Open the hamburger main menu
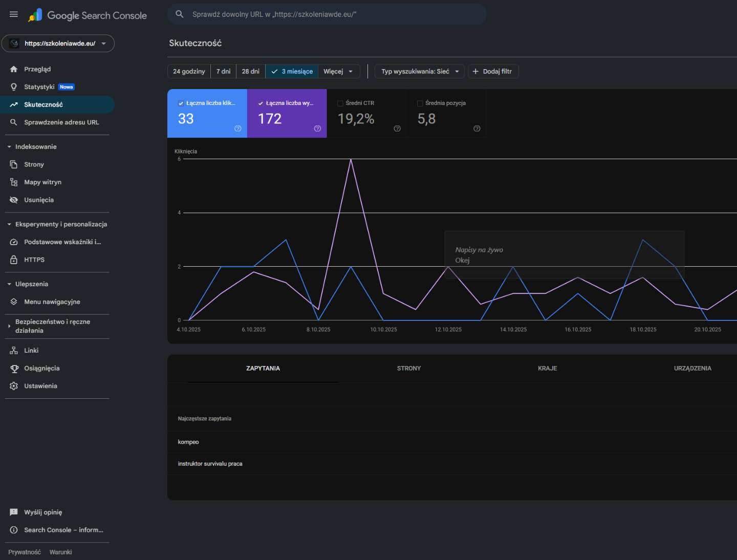Viewport: 737px width, 560px height. (14, 14)
